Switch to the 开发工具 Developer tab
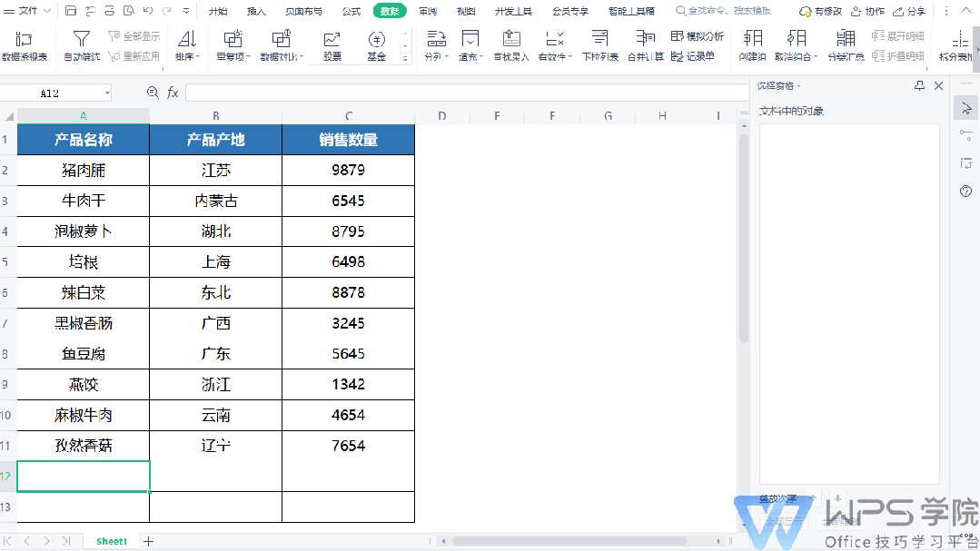Viewport: 980px width, 551px height. point(513,11)
